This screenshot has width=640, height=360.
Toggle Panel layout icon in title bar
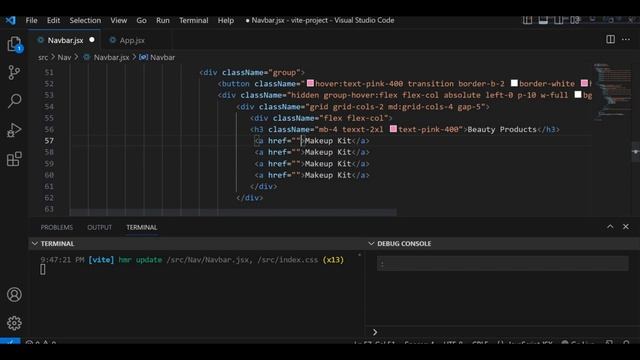[x=543, y=20]
